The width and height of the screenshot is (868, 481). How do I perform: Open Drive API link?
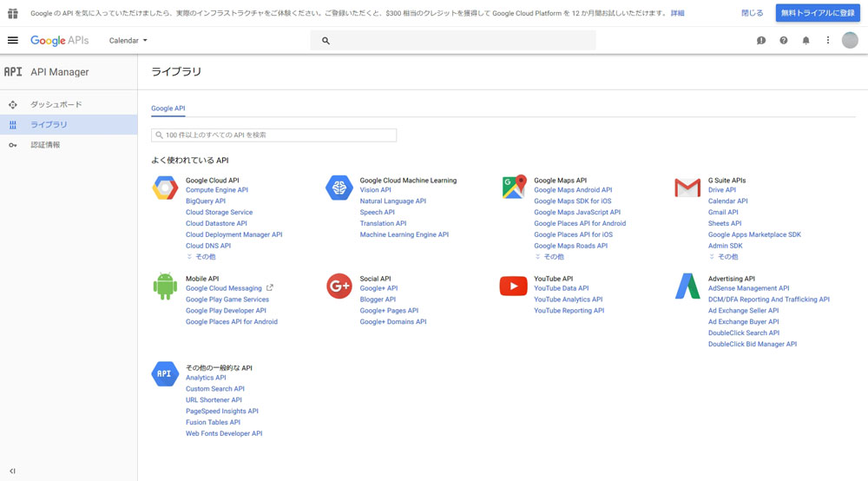[722, 190]
